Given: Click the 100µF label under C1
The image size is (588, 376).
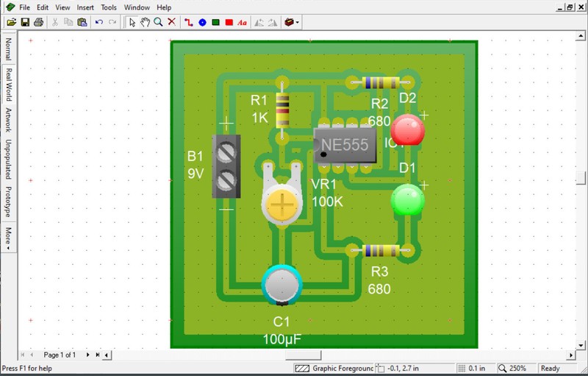Looking at the screenshot, I should click(282, 339).
